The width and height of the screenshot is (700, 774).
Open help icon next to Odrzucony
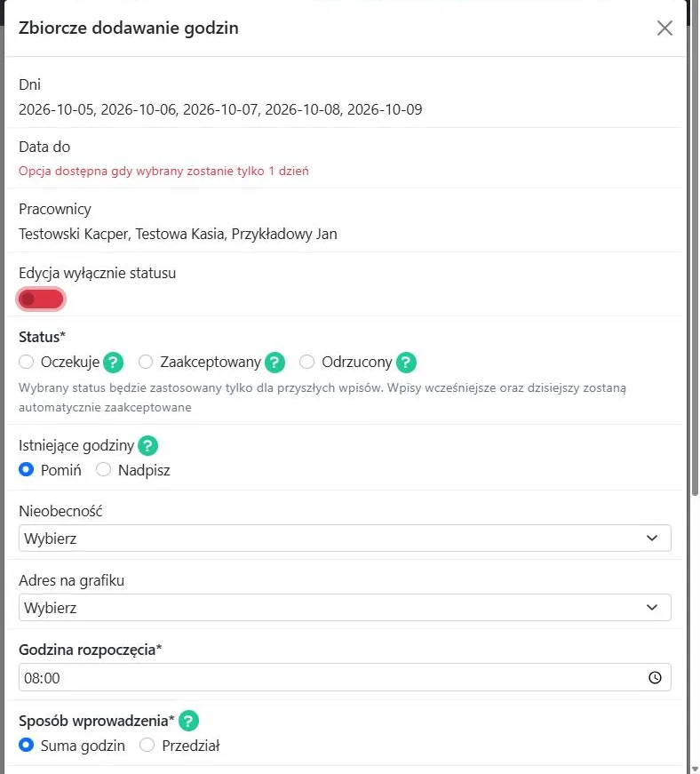[x=406, y=363]
